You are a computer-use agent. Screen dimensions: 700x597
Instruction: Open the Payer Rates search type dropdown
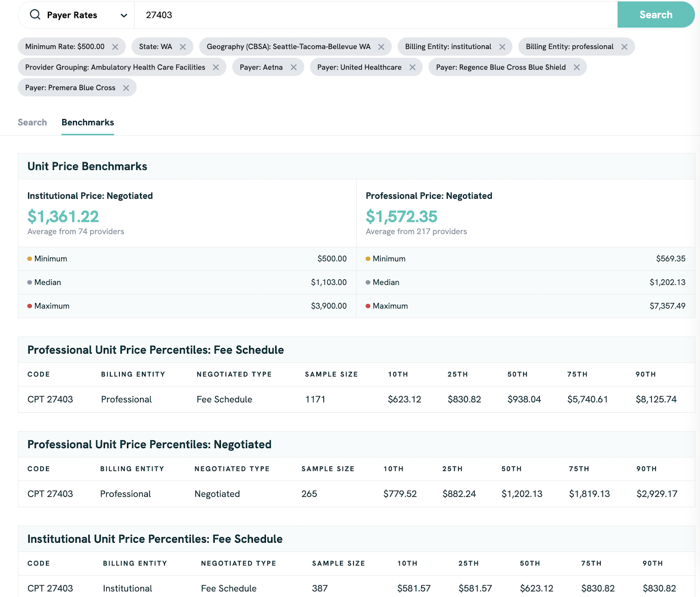124,15
